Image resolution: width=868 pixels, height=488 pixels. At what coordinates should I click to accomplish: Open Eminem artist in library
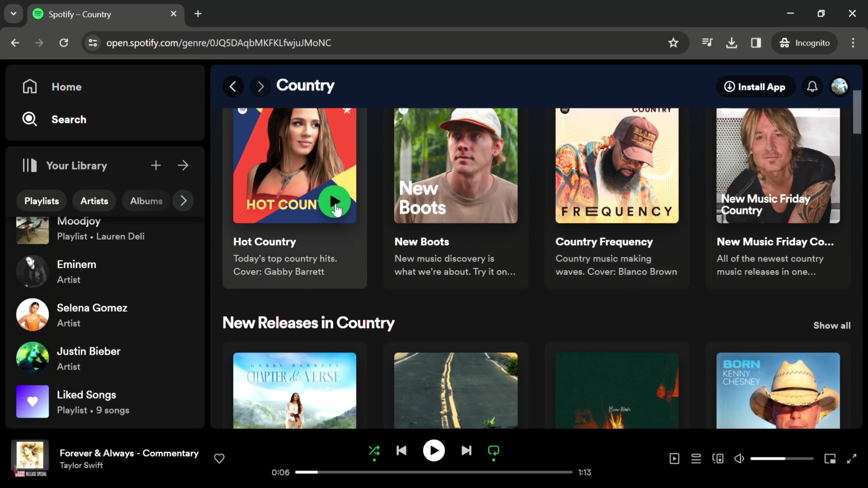click(105, 271)
